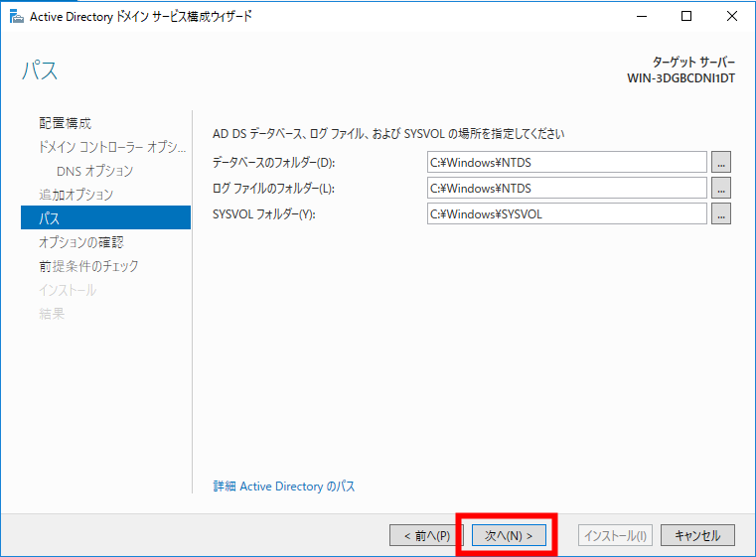Close the wizard window
Viewport: 756px width, 557px height.
click(x=732, y=16)
